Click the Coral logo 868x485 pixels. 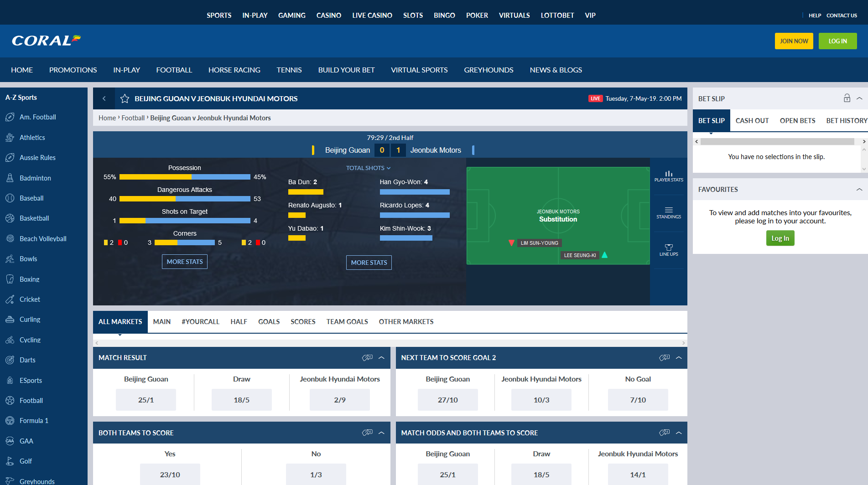click(x=47, y=41)
